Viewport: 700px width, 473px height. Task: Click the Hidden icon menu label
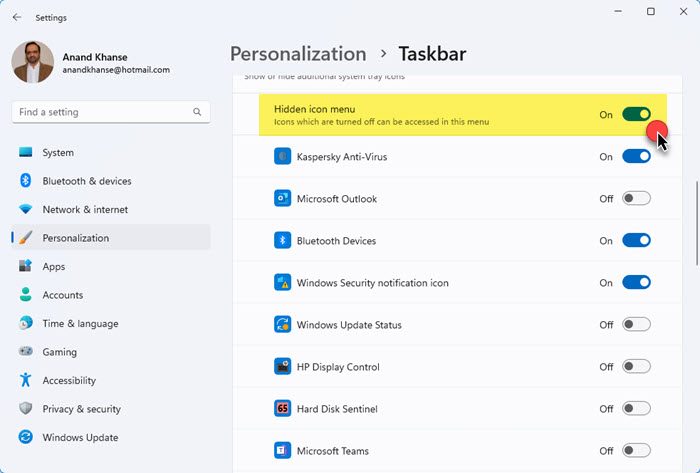(x=315, y=109)
